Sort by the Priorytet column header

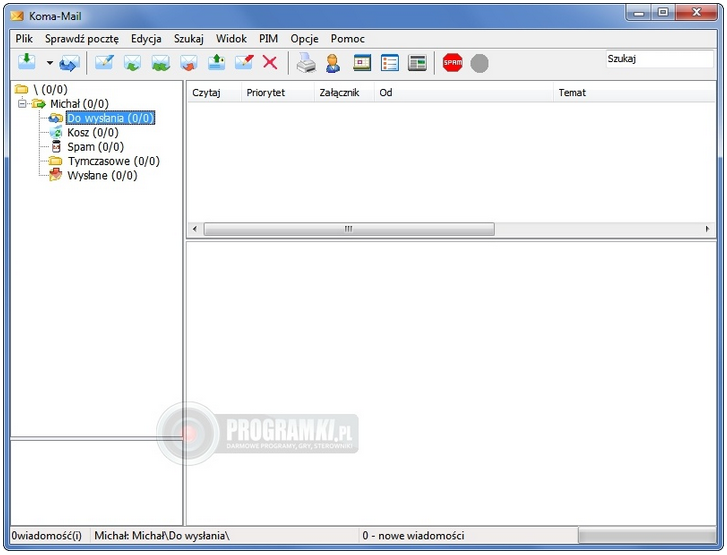(x=277, y=93)
